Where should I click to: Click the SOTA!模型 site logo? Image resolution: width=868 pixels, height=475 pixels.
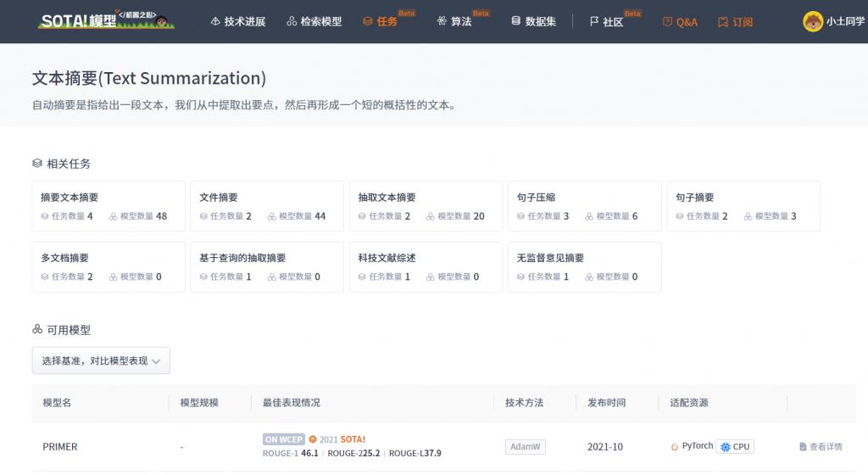coord(106,20)
